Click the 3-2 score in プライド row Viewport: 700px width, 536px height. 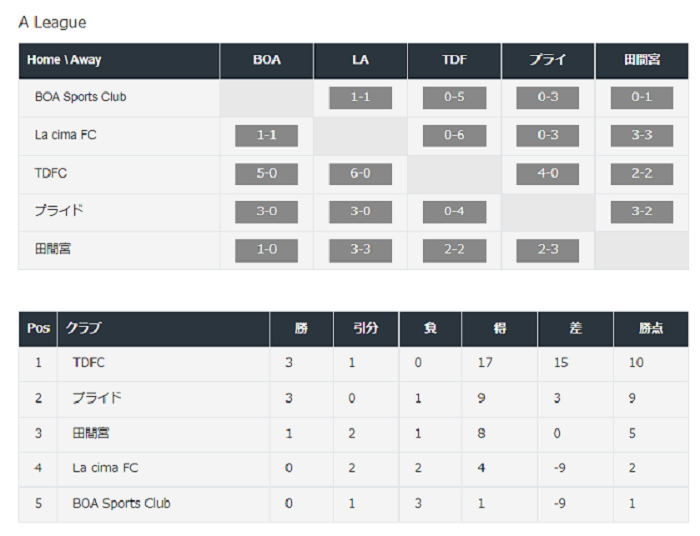coord(642,212)
